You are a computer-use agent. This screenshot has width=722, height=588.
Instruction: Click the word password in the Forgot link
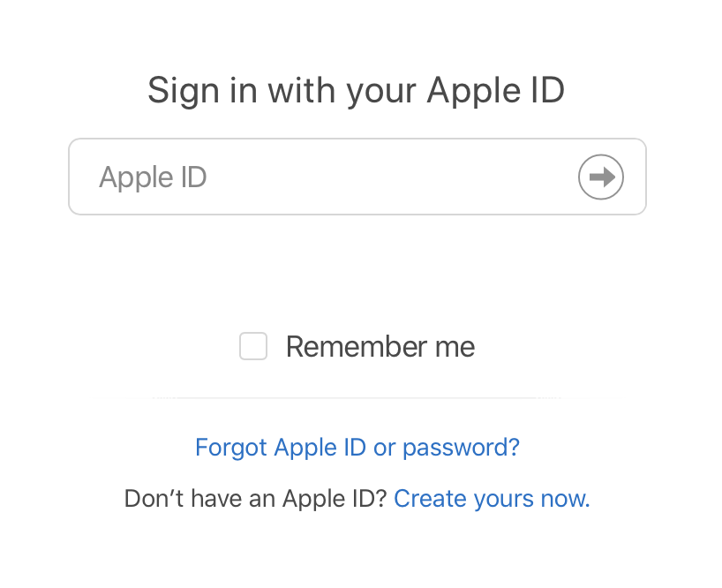click(461, 448)
